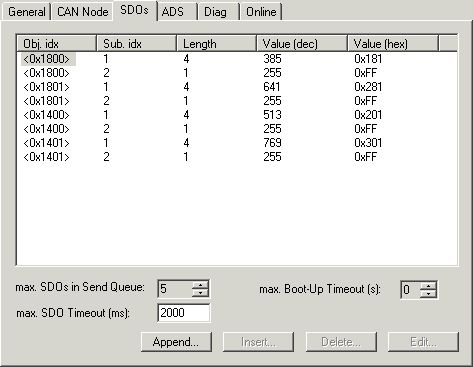
Task: Click the 0x181 hex value cell
Action: pyautogui.click(x=368, y=59)
